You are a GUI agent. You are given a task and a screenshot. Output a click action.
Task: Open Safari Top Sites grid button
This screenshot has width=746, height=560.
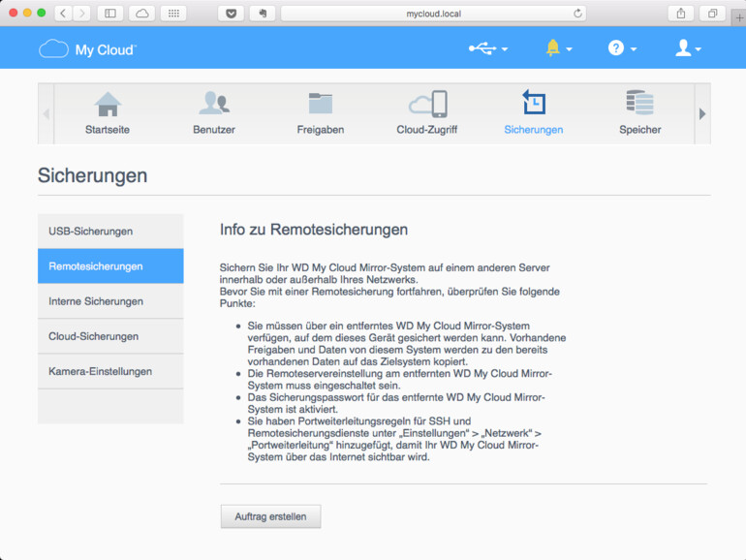point(173,14)
